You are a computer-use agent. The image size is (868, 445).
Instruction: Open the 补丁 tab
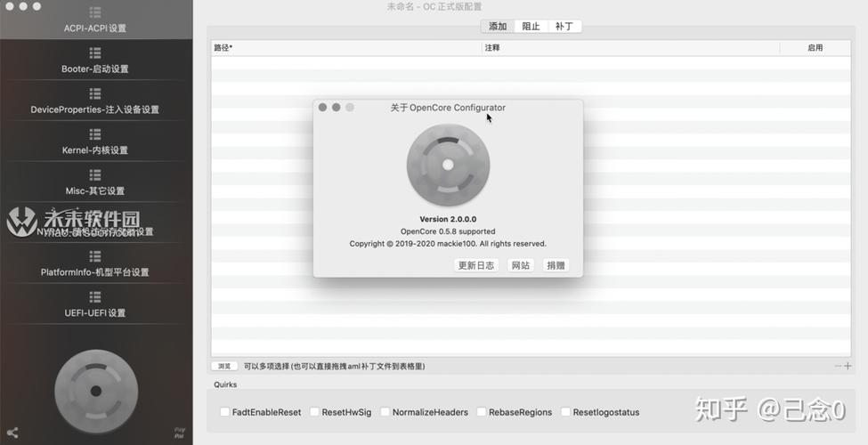pos(564,26)
